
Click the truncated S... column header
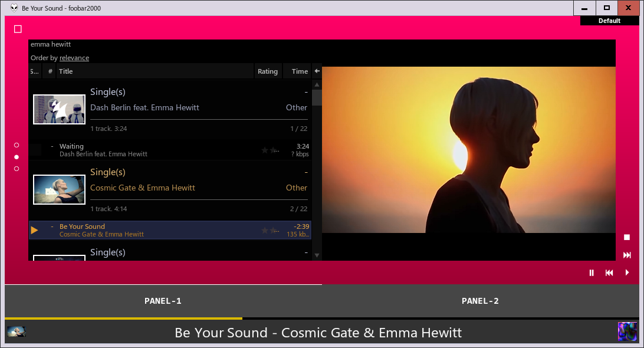click(x=35, y=71)
